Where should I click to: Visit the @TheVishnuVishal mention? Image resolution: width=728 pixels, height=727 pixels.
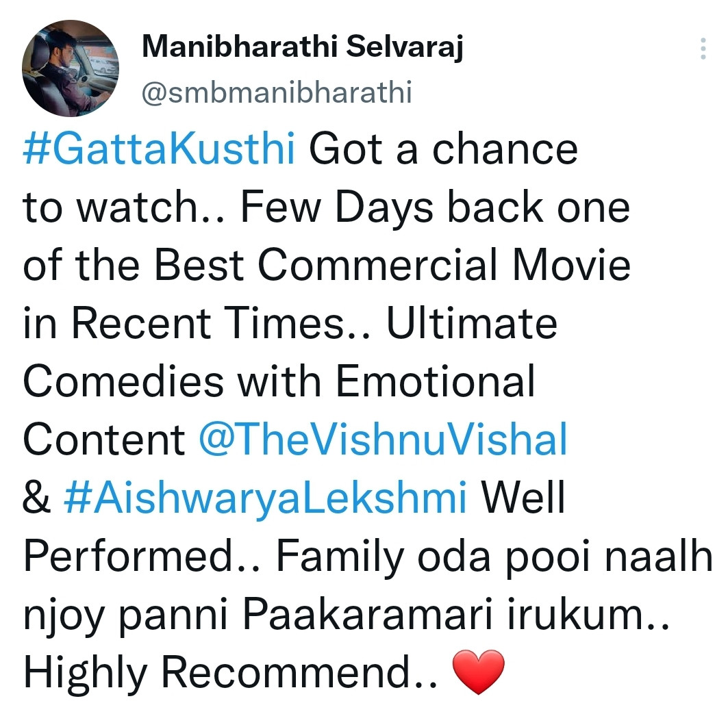tap(383, 439)
